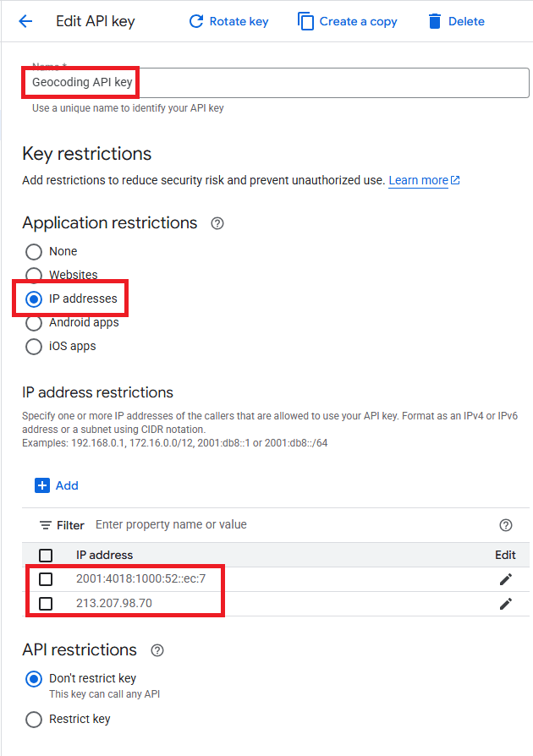Choose the iOS apps restriction
Viewport: 533px width, 756px height.
[34, 347]
